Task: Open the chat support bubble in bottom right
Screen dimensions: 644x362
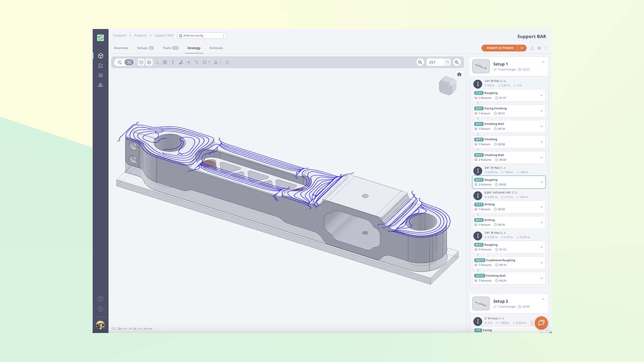Action: [x=541, y=323]
